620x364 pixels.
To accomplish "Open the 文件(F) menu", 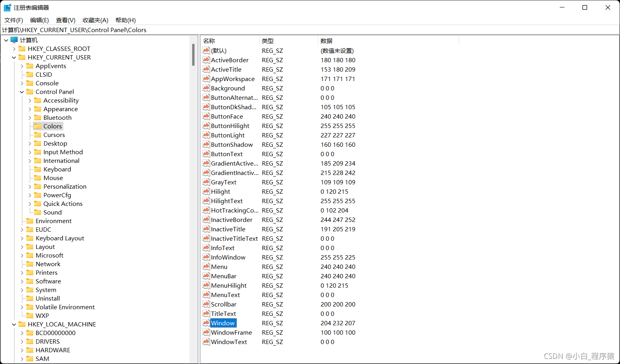I will click(14, 20).
